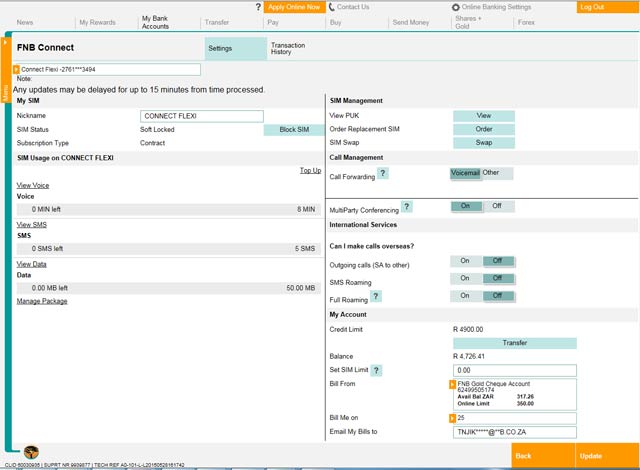
Task: Click the FNB logo icon at bottom left
Action: tap(30, 452)
